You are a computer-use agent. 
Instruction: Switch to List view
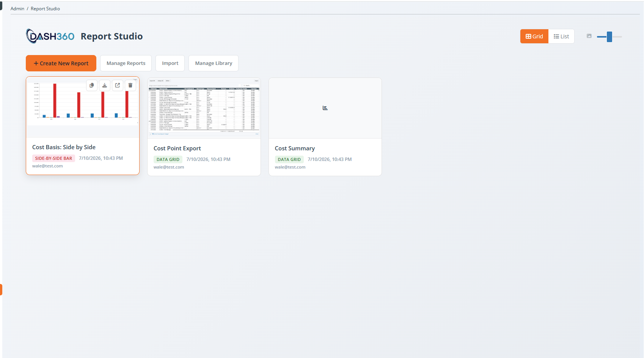tap(561, 36)
